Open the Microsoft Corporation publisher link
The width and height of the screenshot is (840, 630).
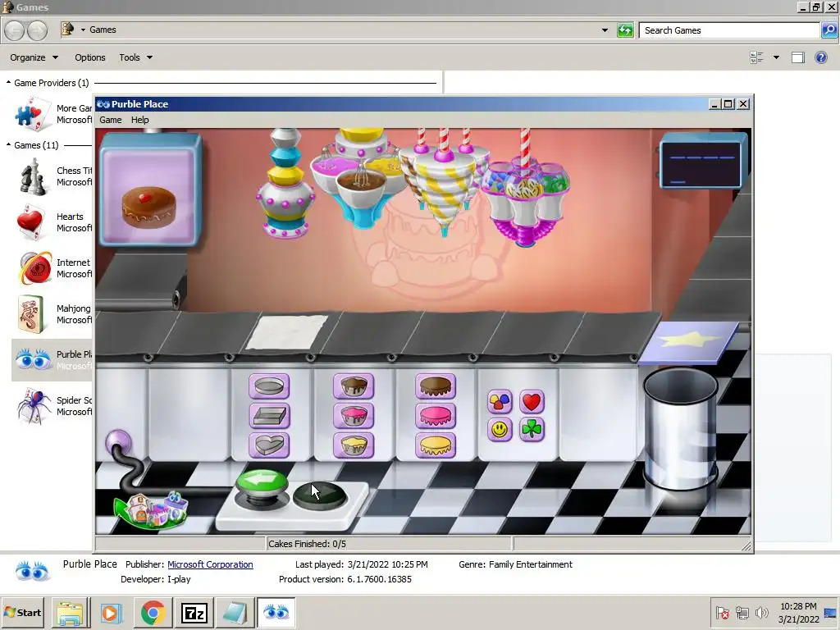pos(210,564)
